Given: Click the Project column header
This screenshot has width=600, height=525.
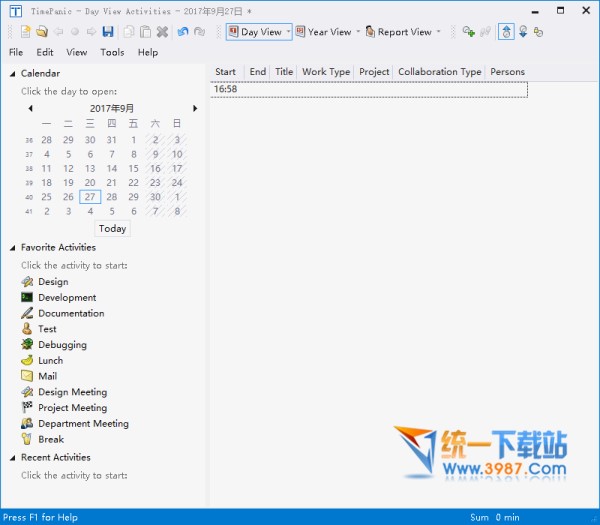Looking at the screenshot, I should click(x=374, y=72).
